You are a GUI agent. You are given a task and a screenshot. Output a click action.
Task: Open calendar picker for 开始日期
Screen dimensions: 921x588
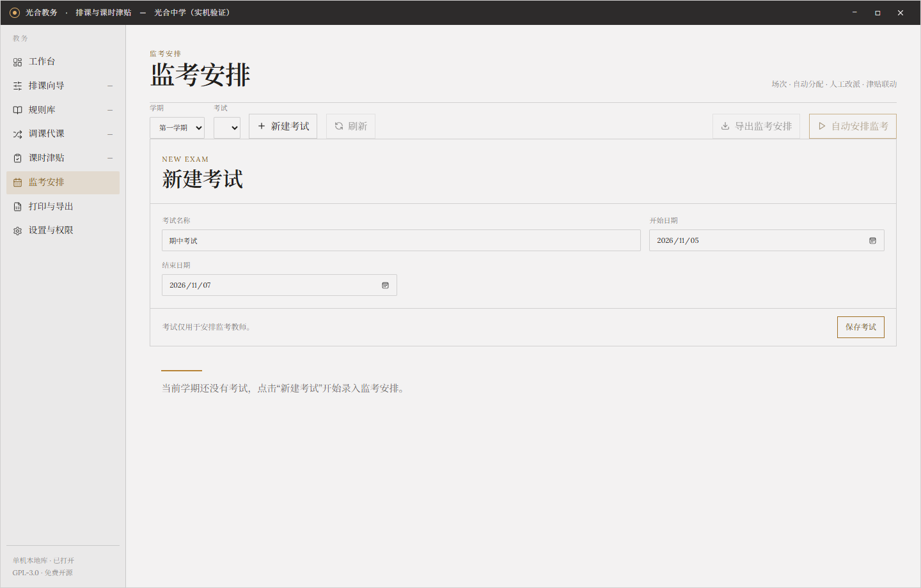872,240
